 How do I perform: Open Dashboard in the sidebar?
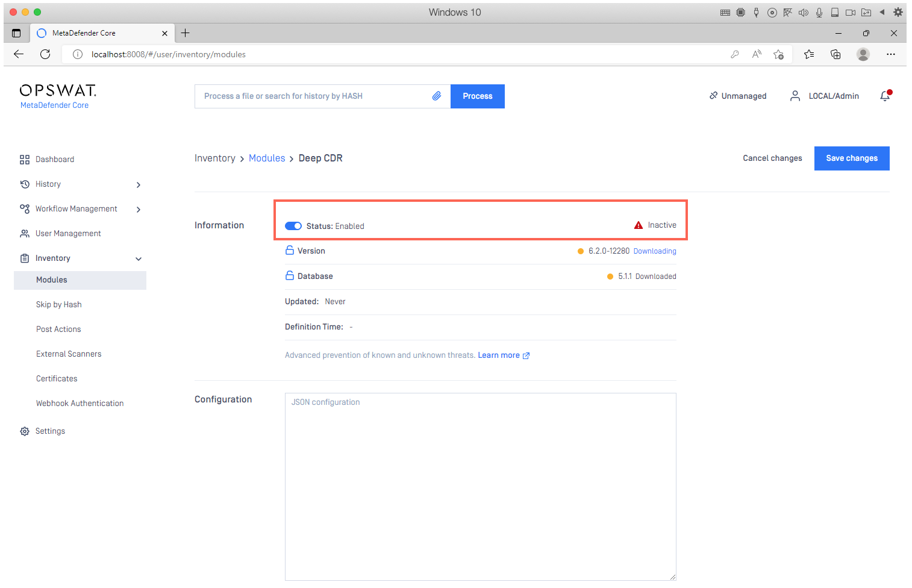55,160
